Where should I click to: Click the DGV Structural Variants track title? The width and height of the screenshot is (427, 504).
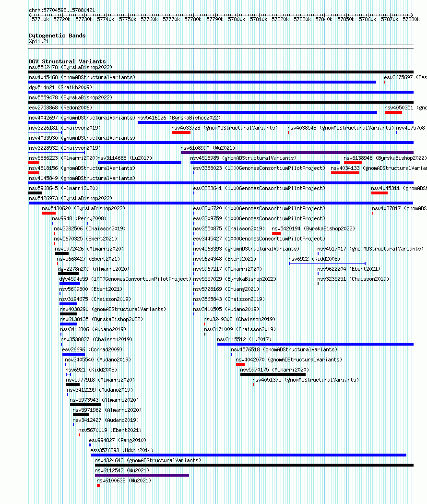[67, 61]
